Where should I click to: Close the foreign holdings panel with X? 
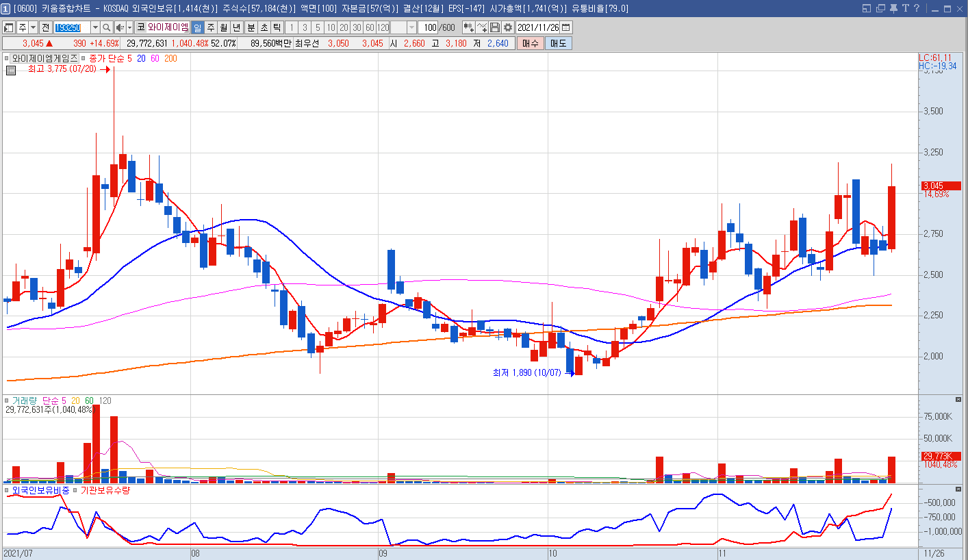click(958, 489)
